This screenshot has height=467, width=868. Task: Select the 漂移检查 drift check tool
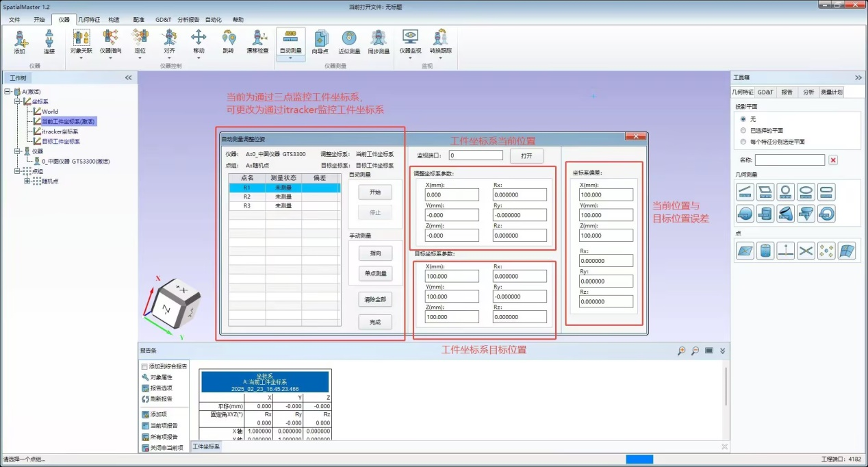[257, 42]
